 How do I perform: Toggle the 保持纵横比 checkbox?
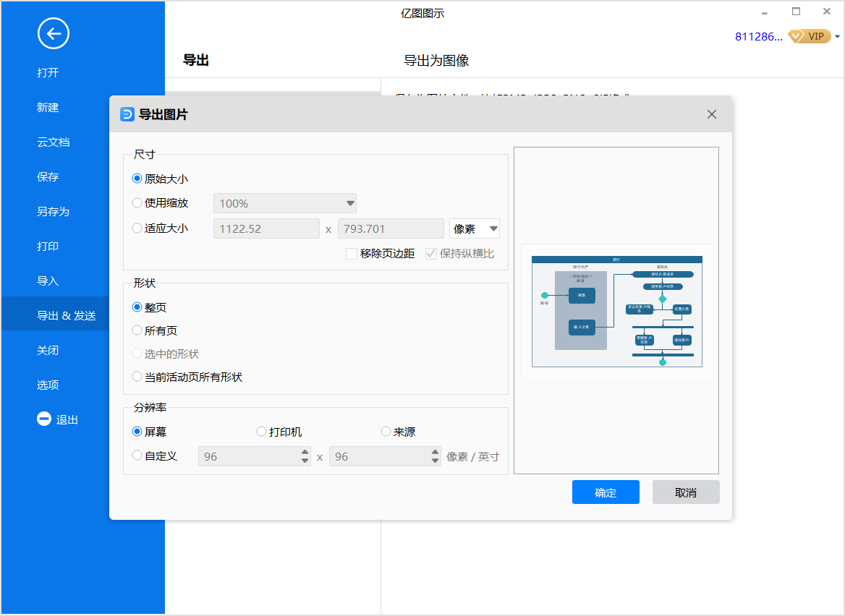430,254
